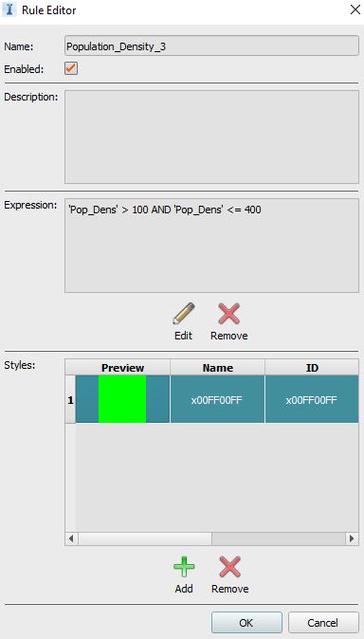Confirm the rule with OK button
The width and height of the screenshot is (364, 639).
coord(246,622)
